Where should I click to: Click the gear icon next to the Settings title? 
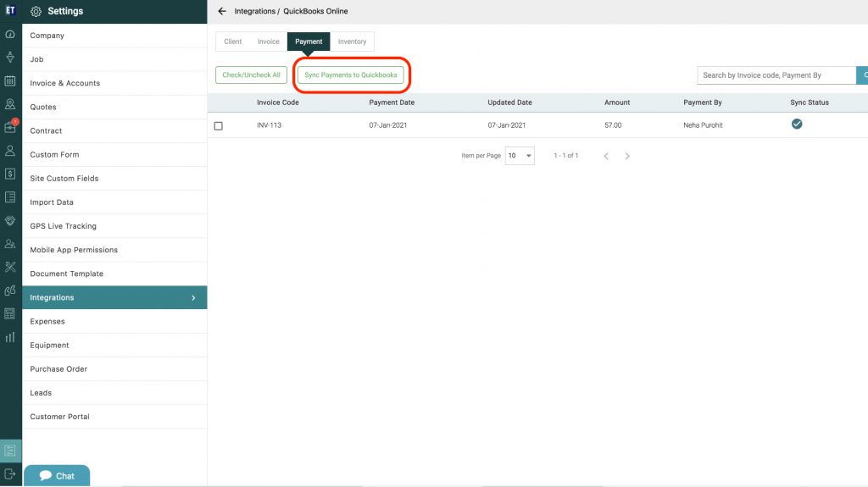pos(36,12)
